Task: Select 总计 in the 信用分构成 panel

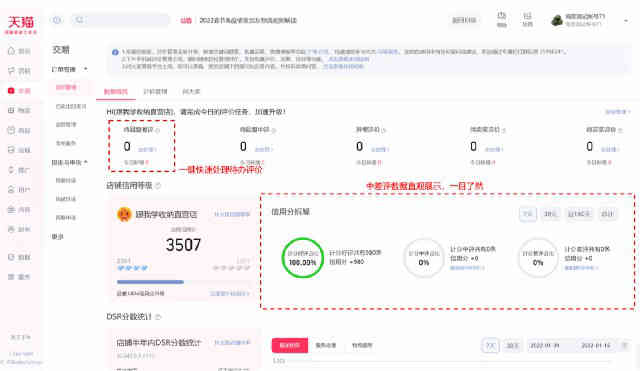Action: 607,214
